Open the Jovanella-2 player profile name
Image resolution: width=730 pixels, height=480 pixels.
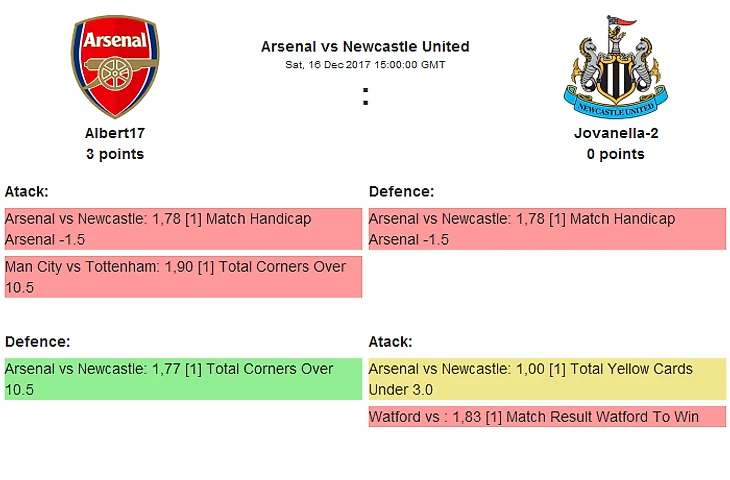[x=616, y=133]
